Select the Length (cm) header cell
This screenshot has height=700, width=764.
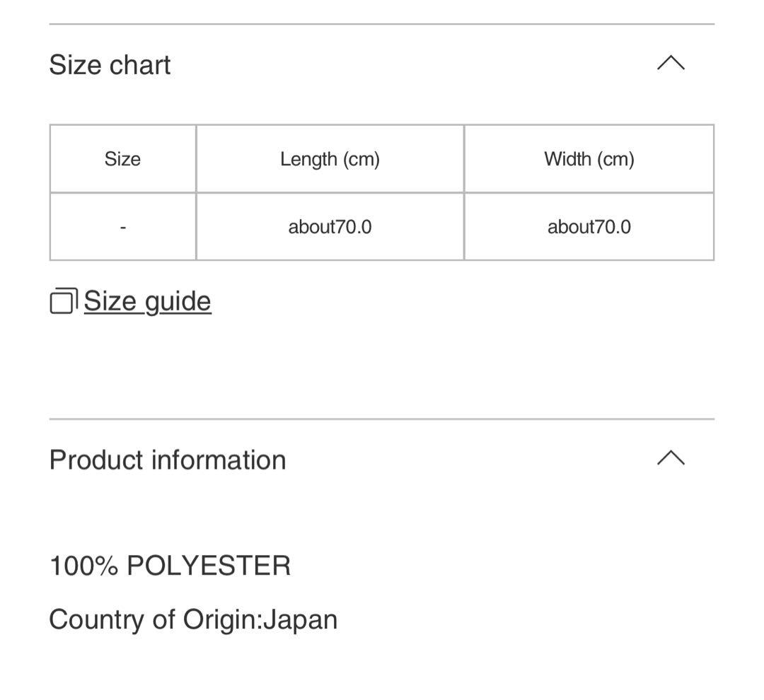330,159
